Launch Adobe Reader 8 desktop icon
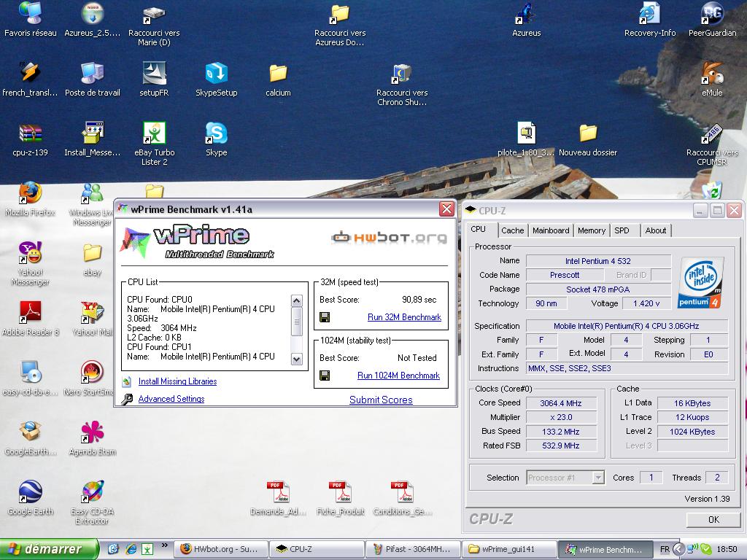747x560 pixels. tap(30, 319)
